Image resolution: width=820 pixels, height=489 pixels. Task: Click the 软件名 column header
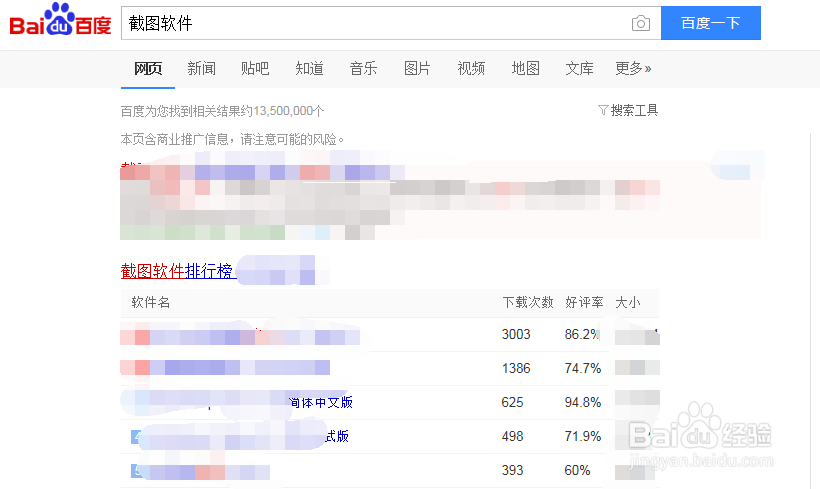click(x=151, y=302)
